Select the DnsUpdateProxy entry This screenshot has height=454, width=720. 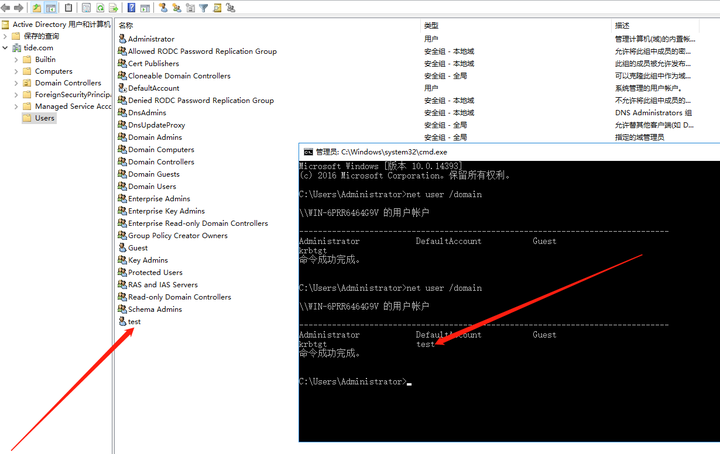click(157, 125)
